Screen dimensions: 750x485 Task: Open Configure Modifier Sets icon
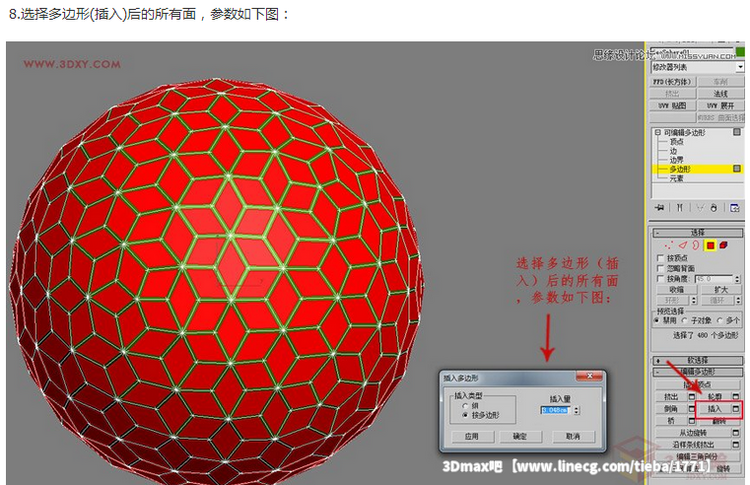pos(735,208)
